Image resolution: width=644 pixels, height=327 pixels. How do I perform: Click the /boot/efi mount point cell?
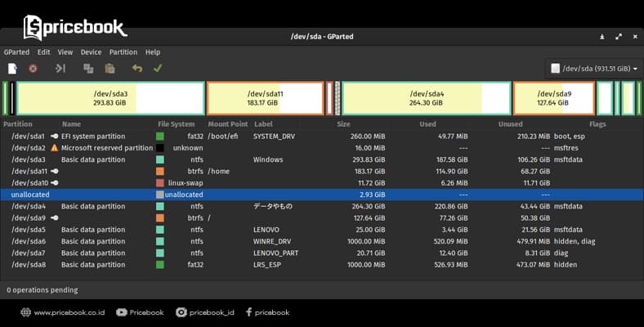tap(223, 137)
